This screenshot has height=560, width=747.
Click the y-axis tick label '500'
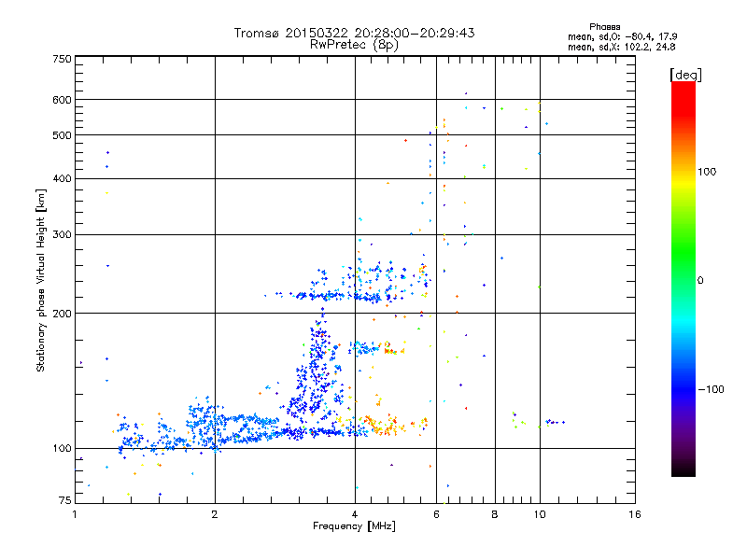tap(63, 135)
